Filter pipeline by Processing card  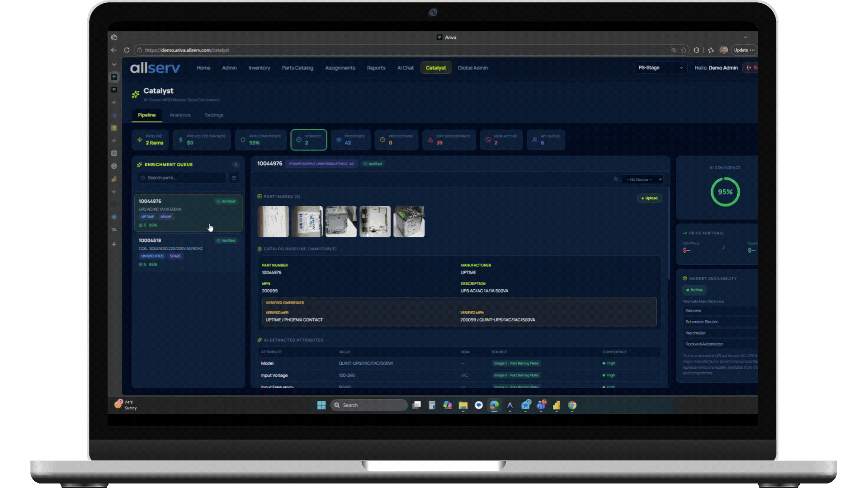[x=396, y=140]
